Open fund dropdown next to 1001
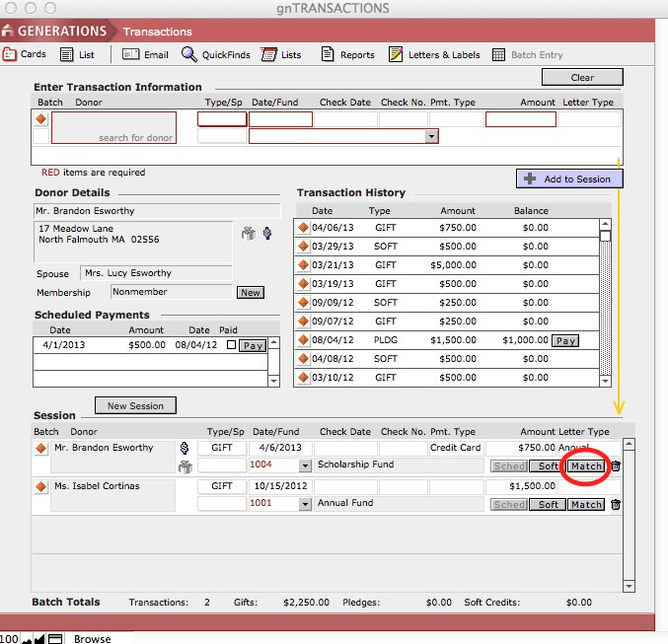Viewport: 668px width, 644px height. (x=305, y=504)
